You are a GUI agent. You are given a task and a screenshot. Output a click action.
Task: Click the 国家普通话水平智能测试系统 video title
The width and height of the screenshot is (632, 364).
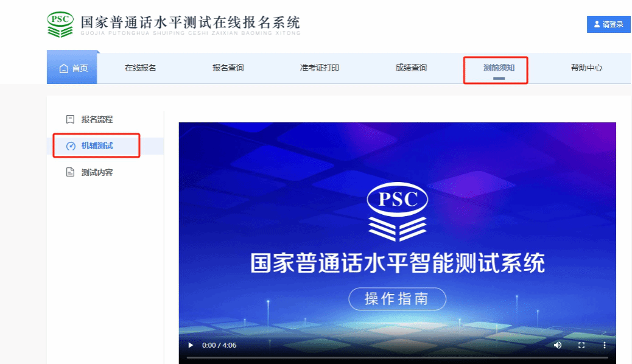[397, 264]
